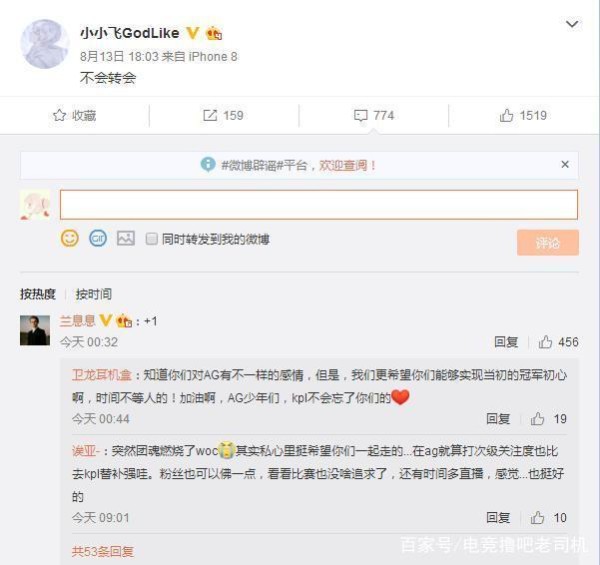Click 回复 on 兰息息's comment
The image size is (600, 565).
pos(506,342)
